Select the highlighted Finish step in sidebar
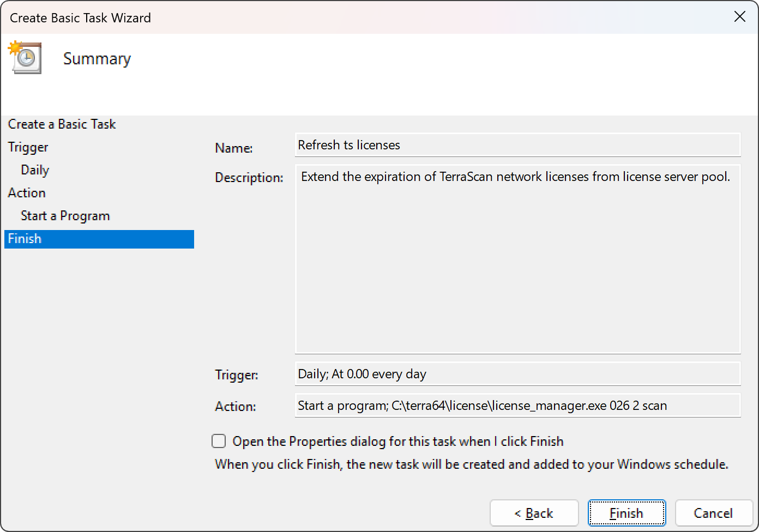 (25, 239)
